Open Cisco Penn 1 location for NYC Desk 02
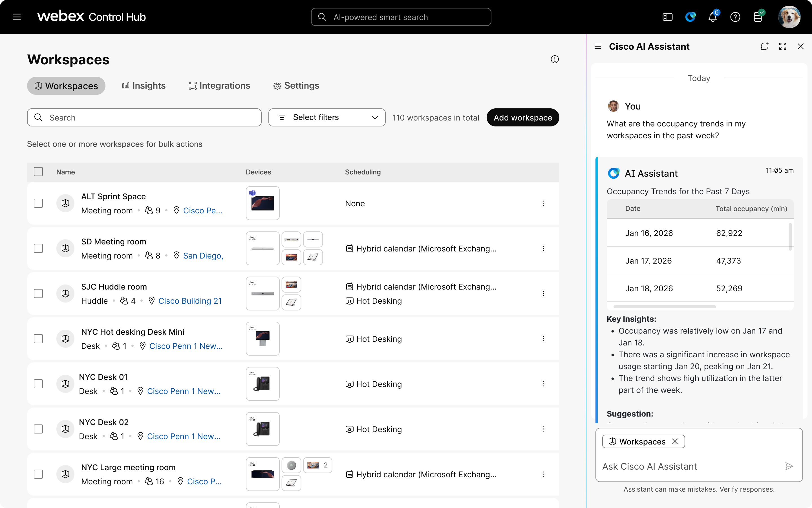This screenshot has width=812, height=508. [x=184, y=436]
